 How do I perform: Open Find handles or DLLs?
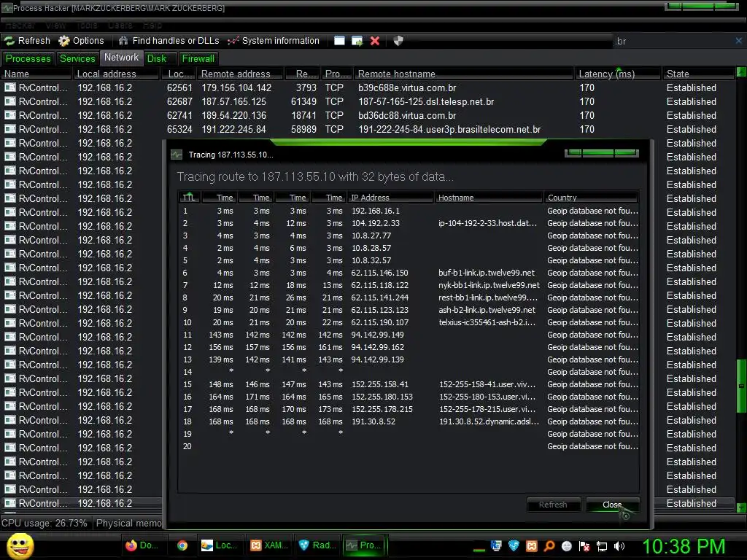tap(169, 41)
